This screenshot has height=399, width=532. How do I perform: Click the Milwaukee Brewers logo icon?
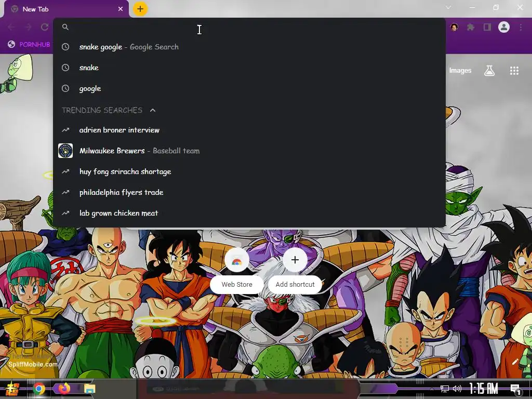click(65, 151)
